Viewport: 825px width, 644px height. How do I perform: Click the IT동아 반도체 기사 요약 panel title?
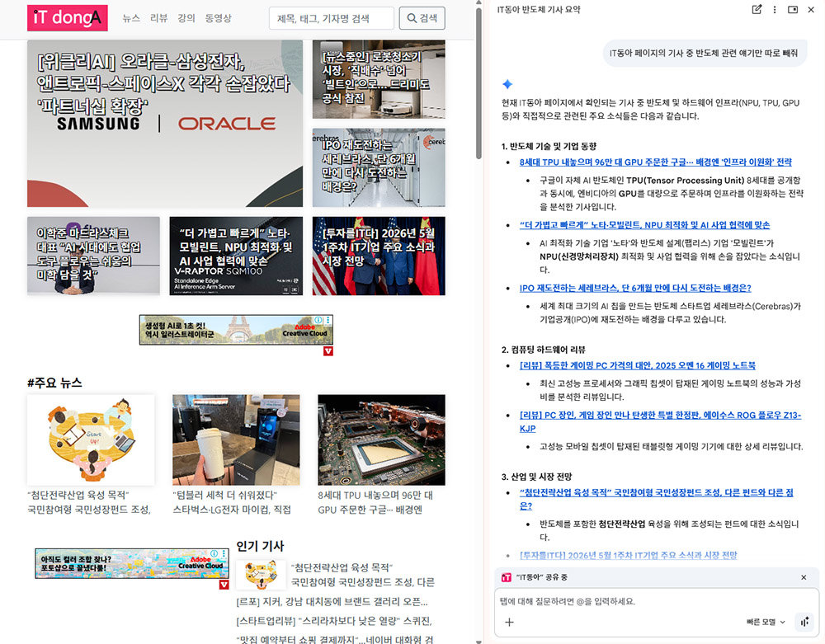[539, 9]
